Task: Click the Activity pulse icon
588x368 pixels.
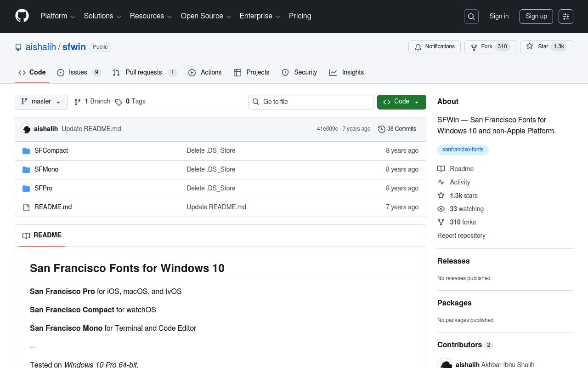Action: tap(441, 182)
